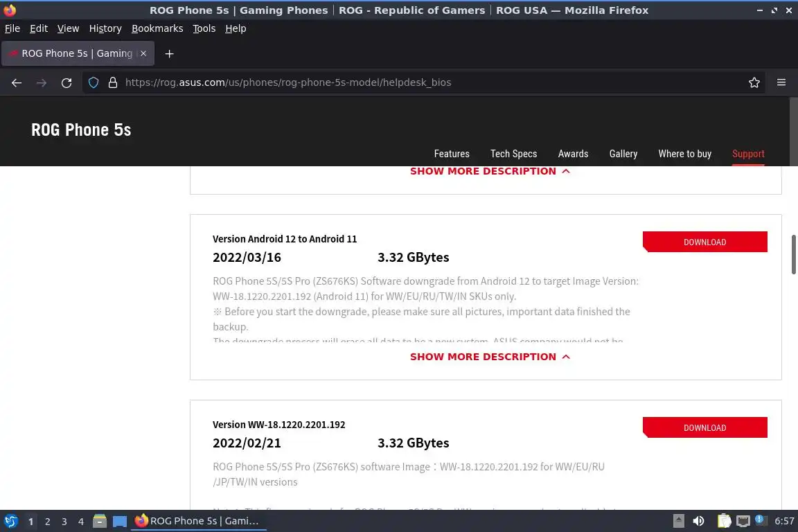Open the Tools menu
The width and height of the screenshot is (798, 532).
(204, 28)
